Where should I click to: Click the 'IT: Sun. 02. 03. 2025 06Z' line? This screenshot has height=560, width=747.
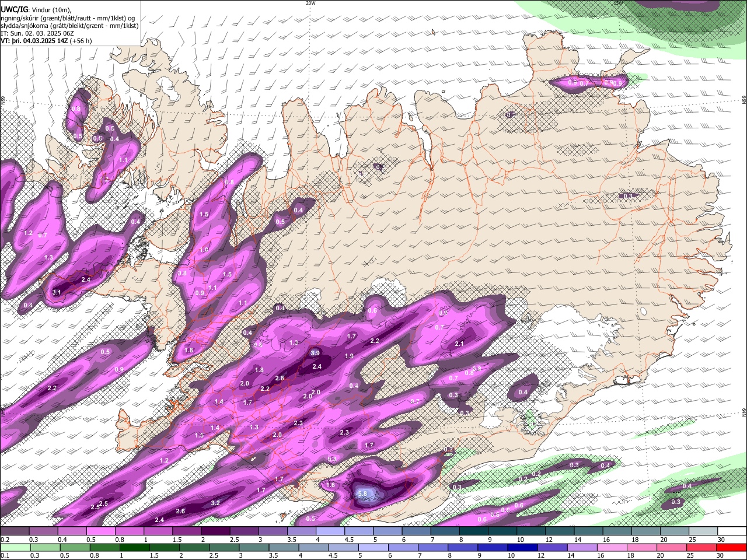point(37,33)
